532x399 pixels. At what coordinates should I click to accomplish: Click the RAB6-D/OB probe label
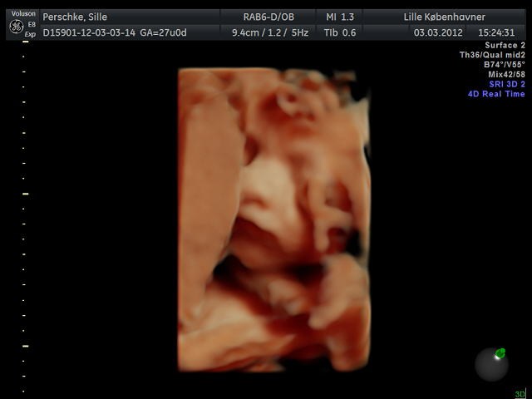(x=268, y=17)
